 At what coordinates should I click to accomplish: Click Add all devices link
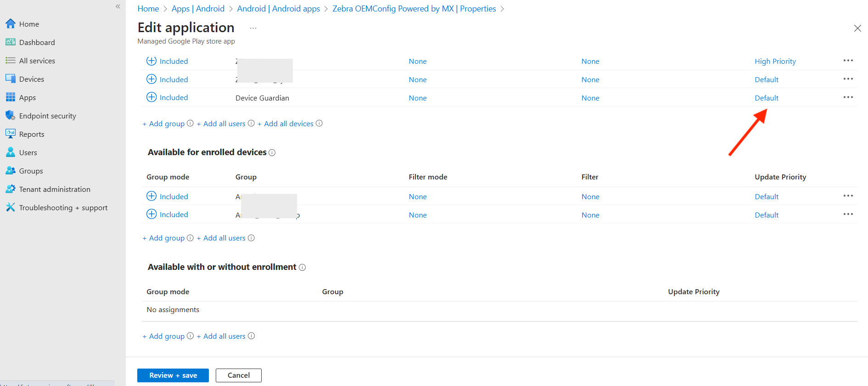[x=288, y=124]
